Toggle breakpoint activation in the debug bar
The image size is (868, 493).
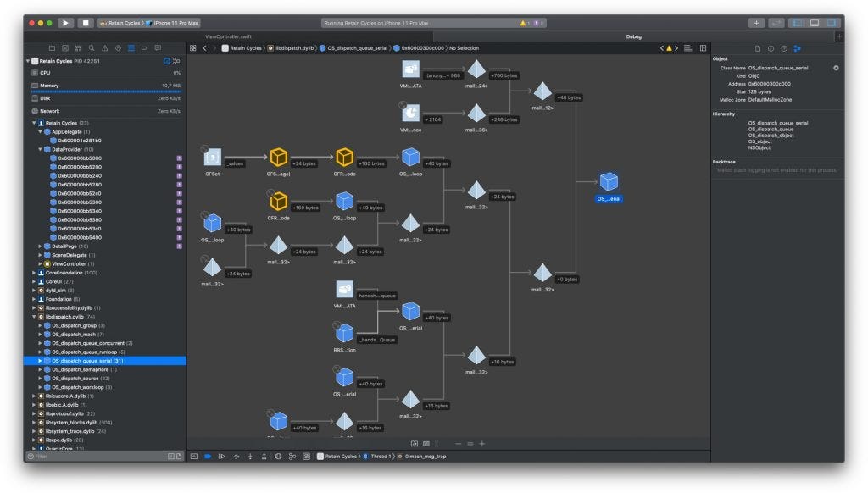coord(209,456)
